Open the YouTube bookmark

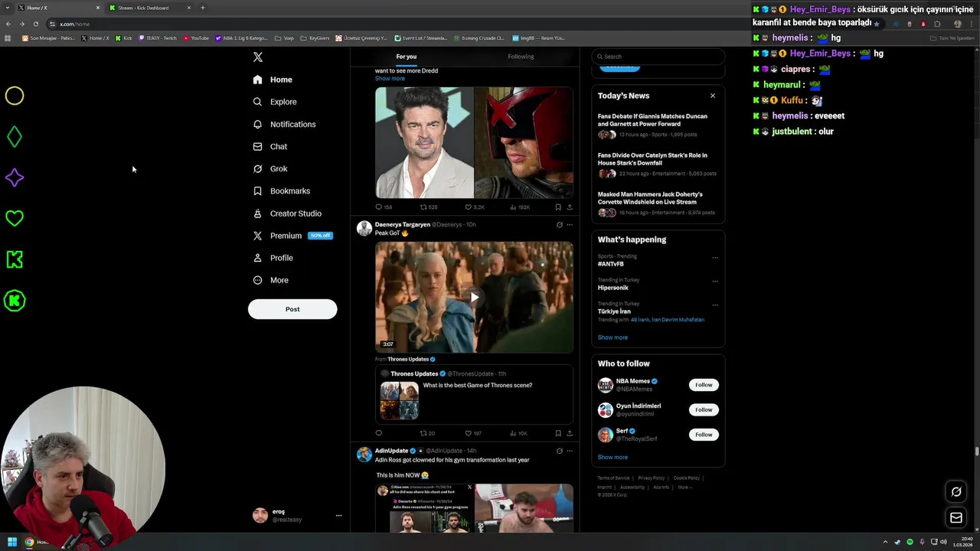(196, 37)
